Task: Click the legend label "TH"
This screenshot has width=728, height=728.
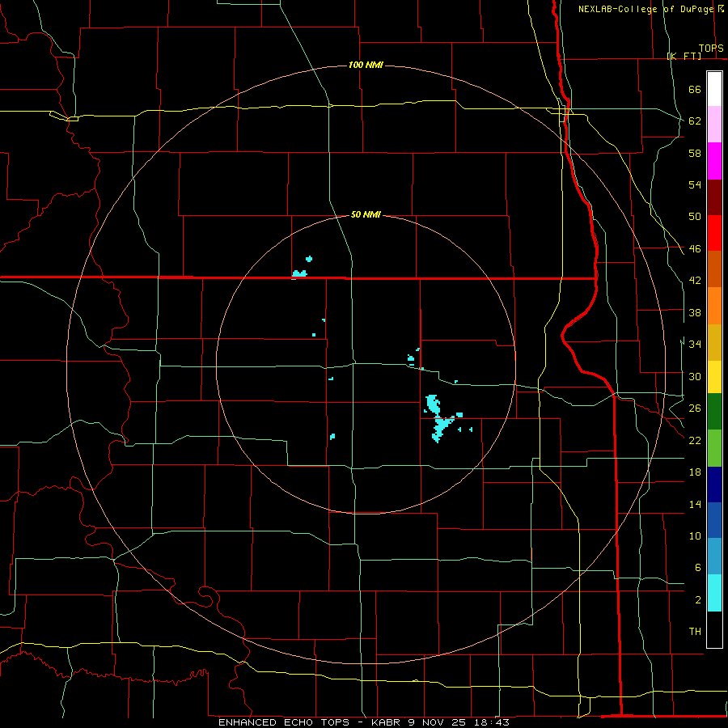Action: (695, 632)
